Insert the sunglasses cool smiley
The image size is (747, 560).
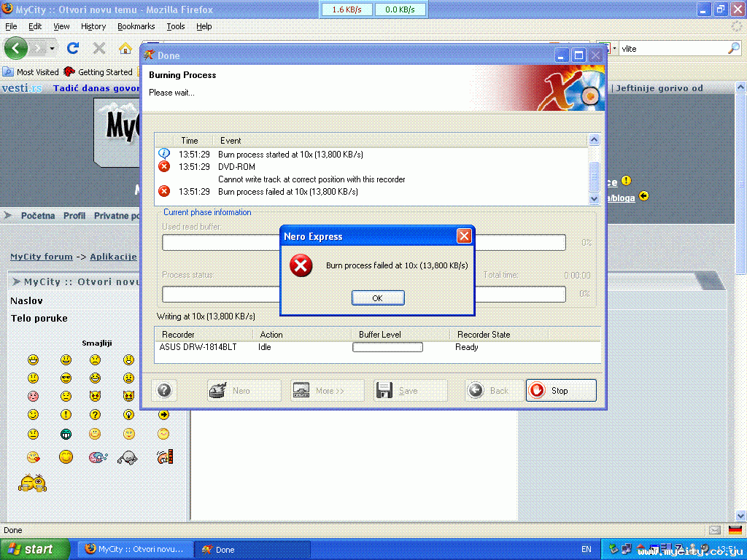click(x=66, y=378)
